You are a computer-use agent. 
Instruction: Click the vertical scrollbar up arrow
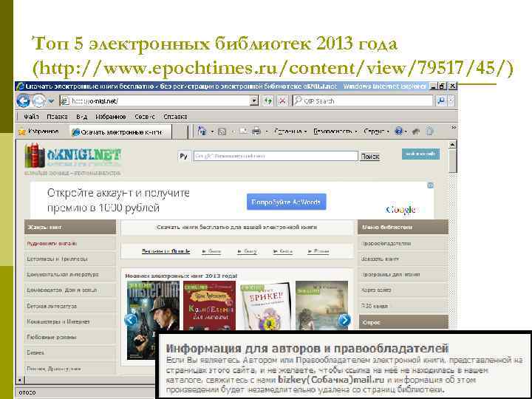click(453, 145)
